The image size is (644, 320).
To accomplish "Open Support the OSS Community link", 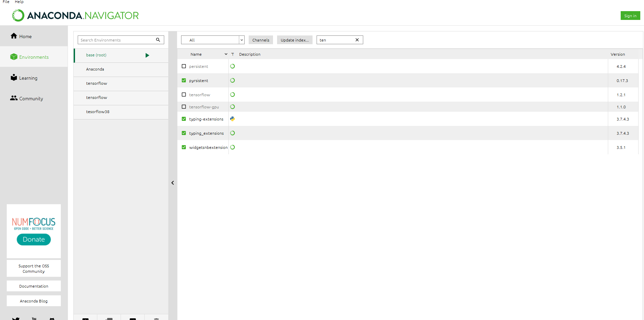I will click(x=34, y=268).
